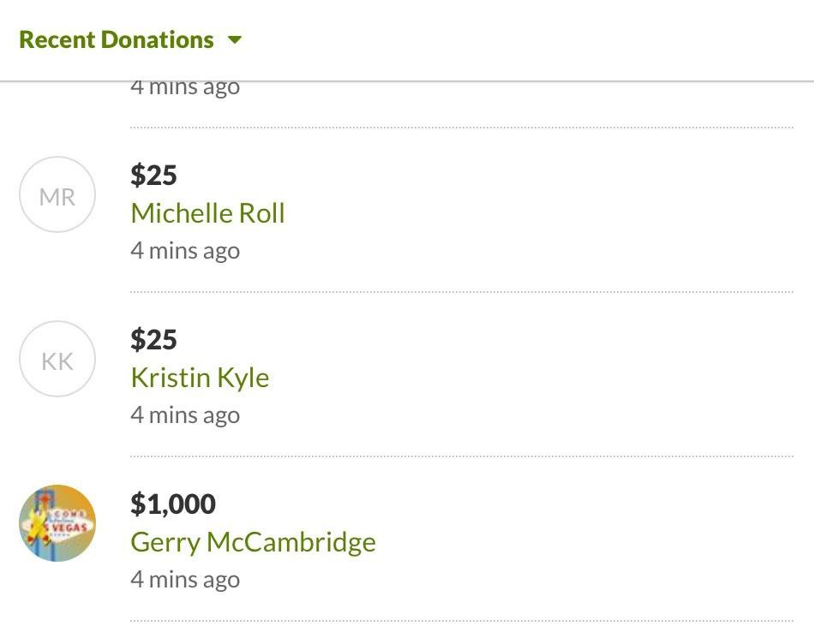The width and height of the screenshot is (814, 644).
Task: Click the timestamp under Kristin Kyle
Action: pos(185,415)
